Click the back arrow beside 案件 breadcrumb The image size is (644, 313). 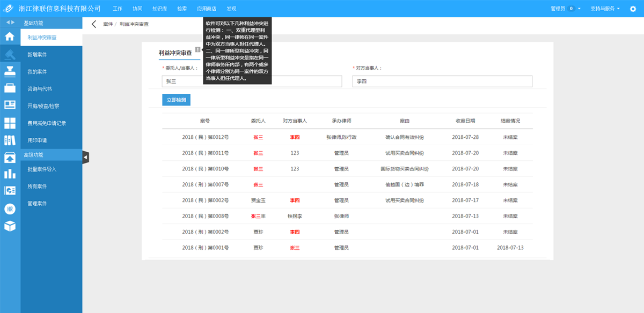(94, 24)
